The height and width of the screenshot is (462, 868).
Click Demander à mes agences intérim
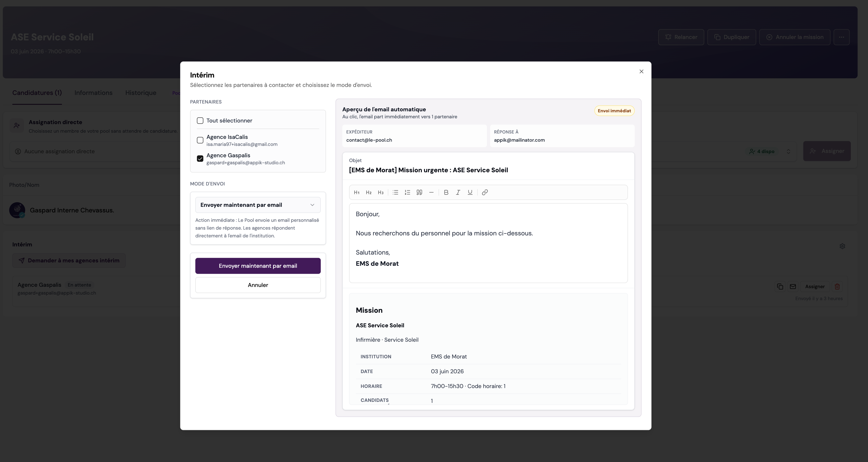point(69,261)
